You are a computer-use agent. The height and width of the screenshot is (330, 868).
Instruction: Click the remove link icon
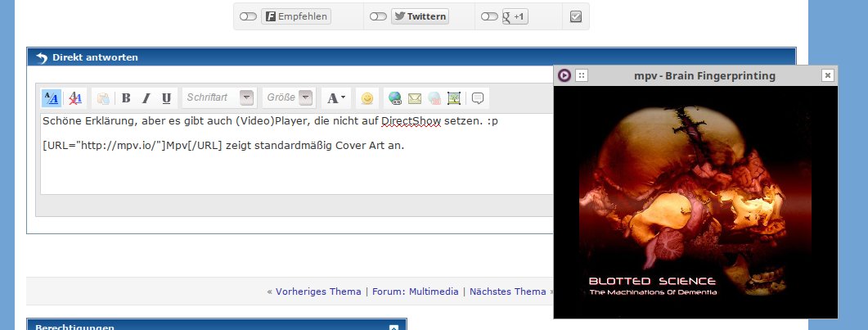coord(434,98)
